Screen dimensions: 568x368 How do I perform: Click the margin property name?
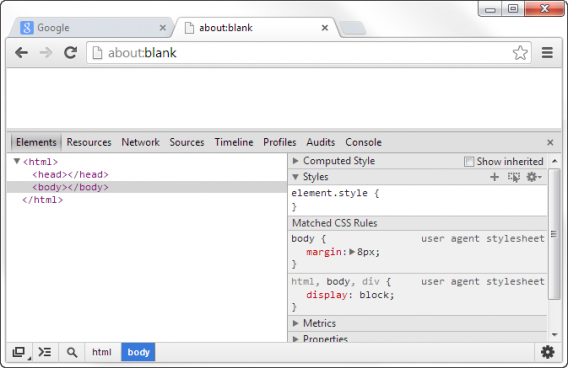tap(323, 252)
